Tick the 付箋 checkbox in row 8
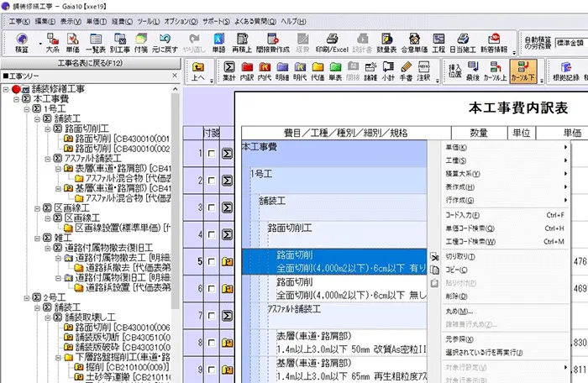 pos(212,343)
